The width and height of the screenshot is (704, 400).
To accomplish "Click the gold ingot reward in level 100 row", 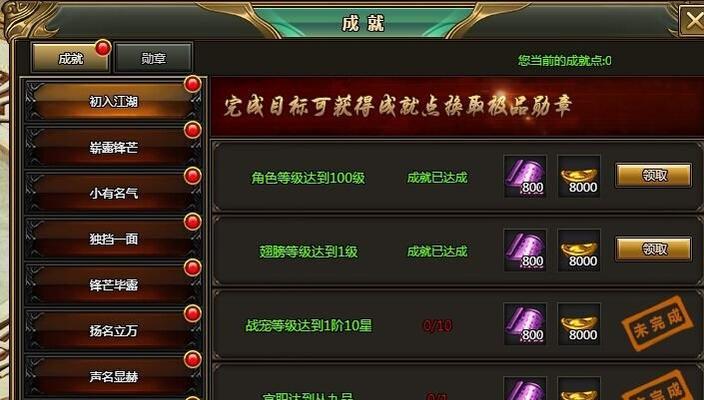I will (579, 176).
